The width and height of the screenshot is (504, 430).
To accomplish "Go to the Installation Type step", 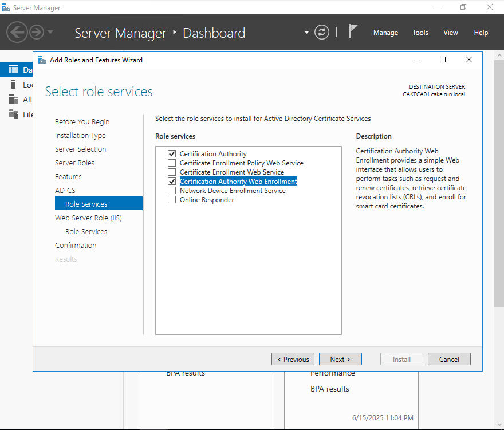I will 80,136.
